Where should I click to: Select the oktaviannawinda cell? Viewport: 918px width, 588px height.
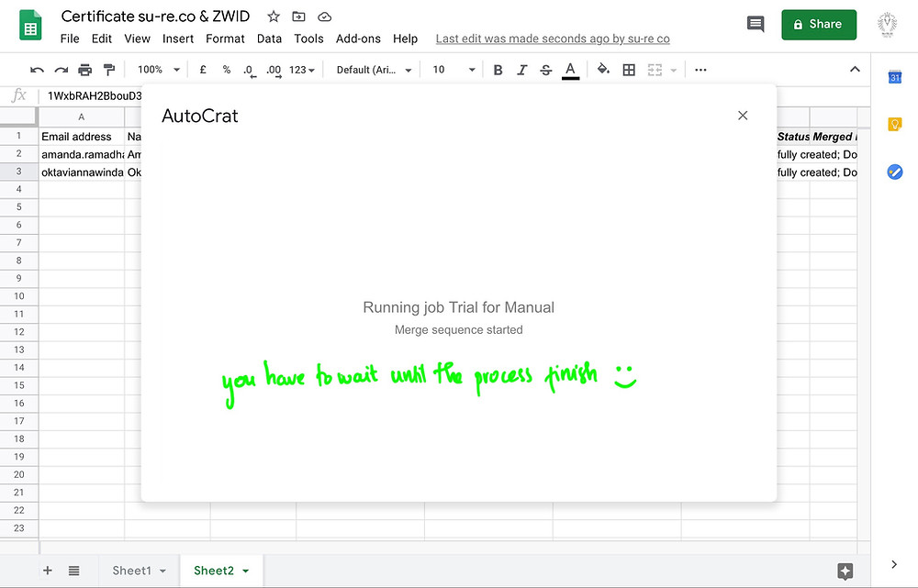coord(82,172)
